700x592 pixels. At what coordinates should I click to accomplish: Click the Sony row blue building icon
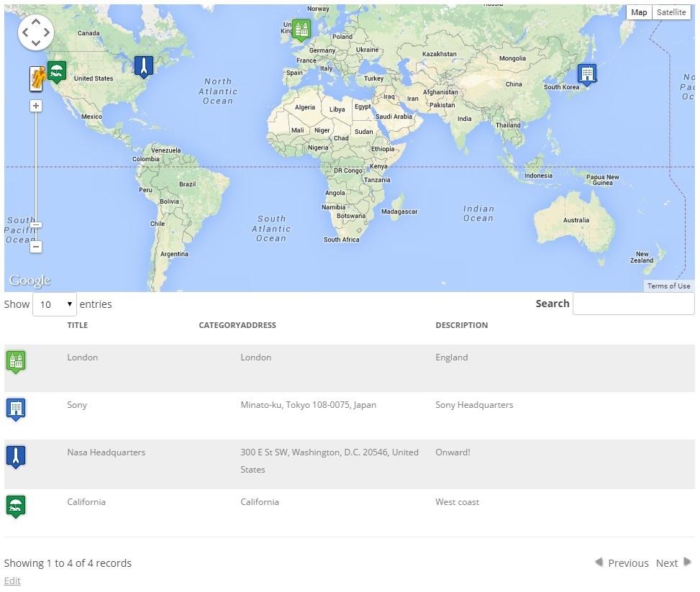16,409
